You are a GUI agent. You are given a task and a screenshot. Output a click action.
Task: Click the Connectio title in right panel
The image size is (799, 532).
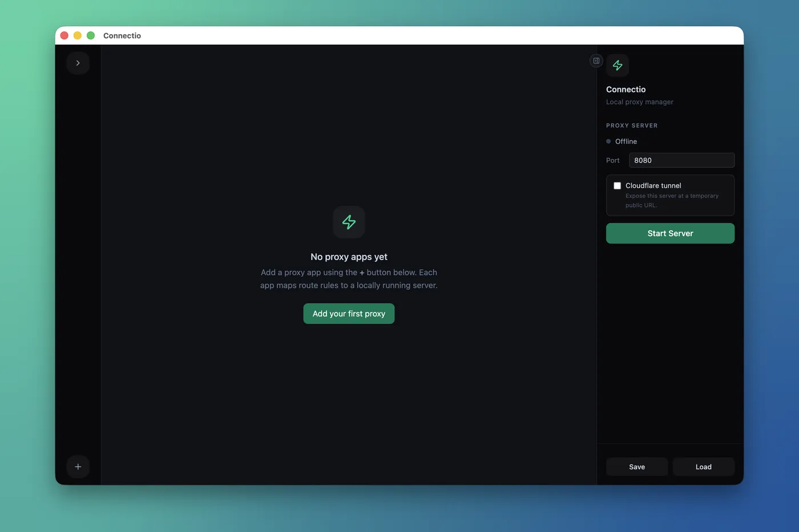click(x=626, y=90)
